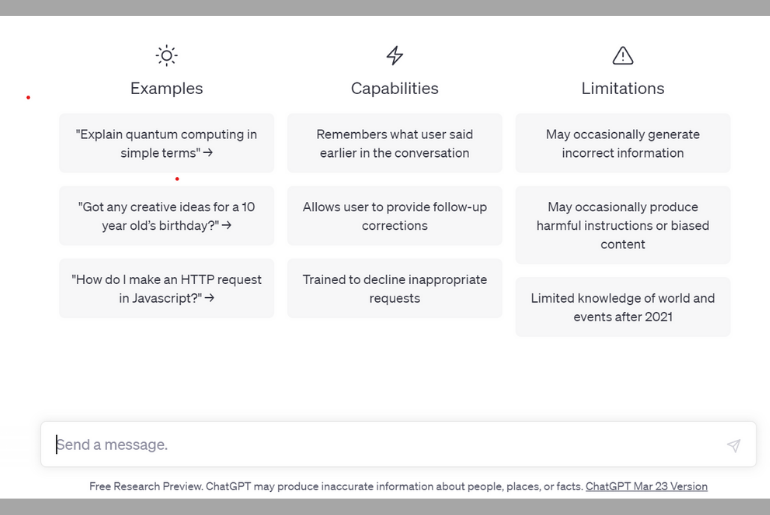Click the Limitations column heading
Viewport: 770px width, 515px height.
(x=623, y=88)
